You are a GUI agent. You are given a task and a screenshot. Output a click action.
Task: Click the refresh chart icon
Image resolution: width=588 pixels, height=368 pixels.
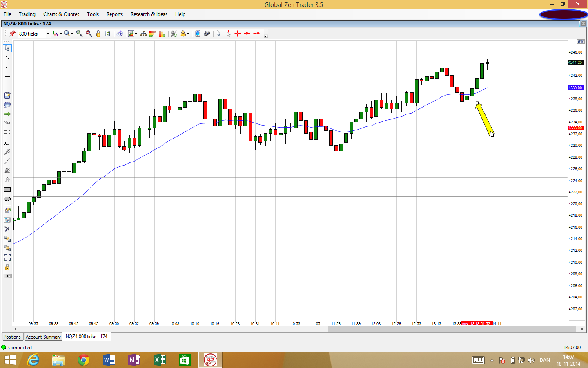108,34
